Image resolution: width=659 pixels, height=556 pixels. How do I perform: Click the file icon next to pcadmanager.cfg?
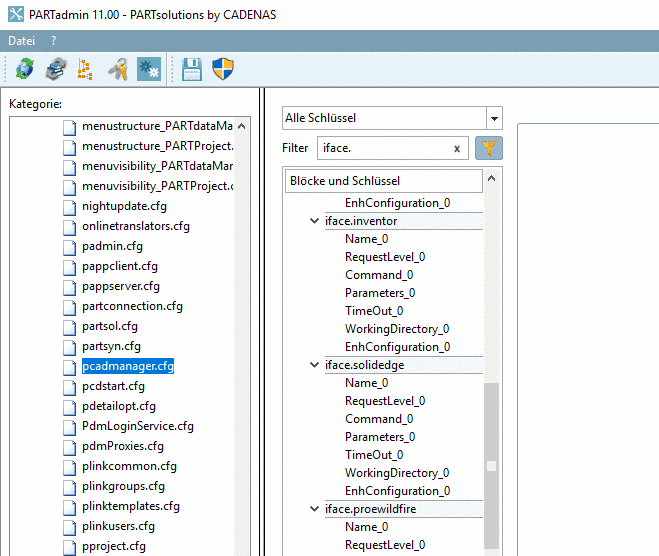pos(69,367)
